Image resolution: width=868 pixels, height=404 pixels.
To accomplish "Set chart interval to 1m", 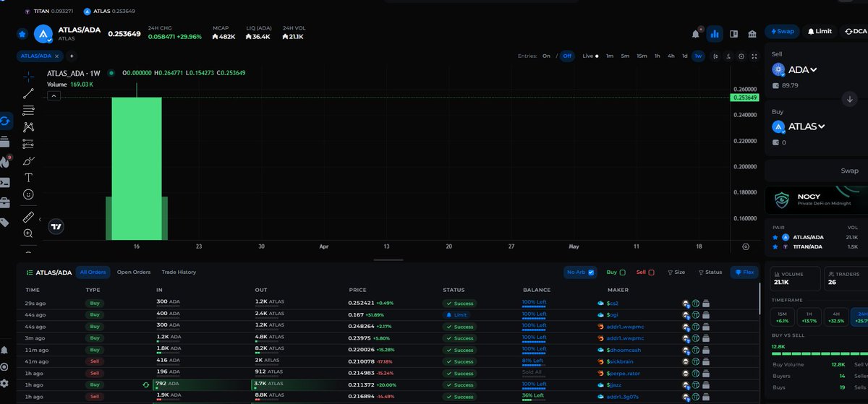I will click(610, 56).
